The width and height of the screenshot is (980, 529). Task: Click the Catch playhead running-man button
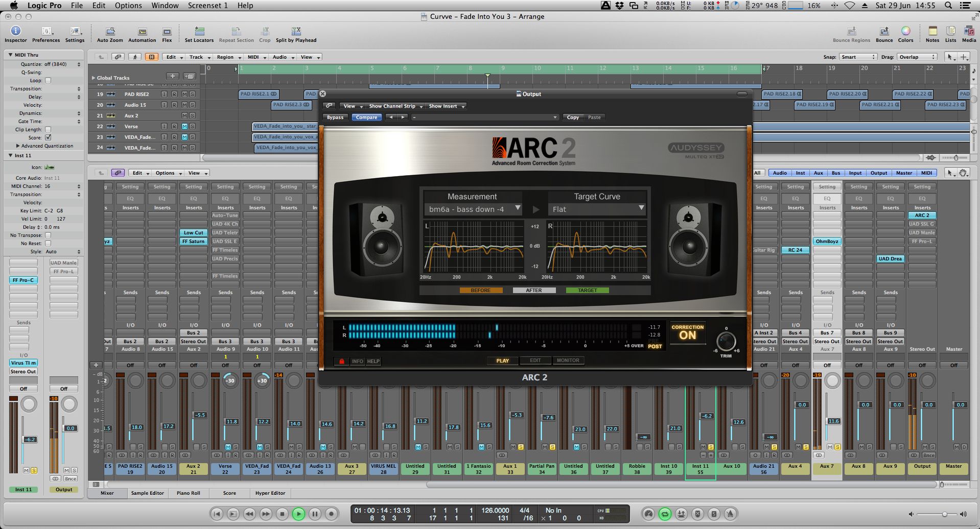(x=135, y=57)
